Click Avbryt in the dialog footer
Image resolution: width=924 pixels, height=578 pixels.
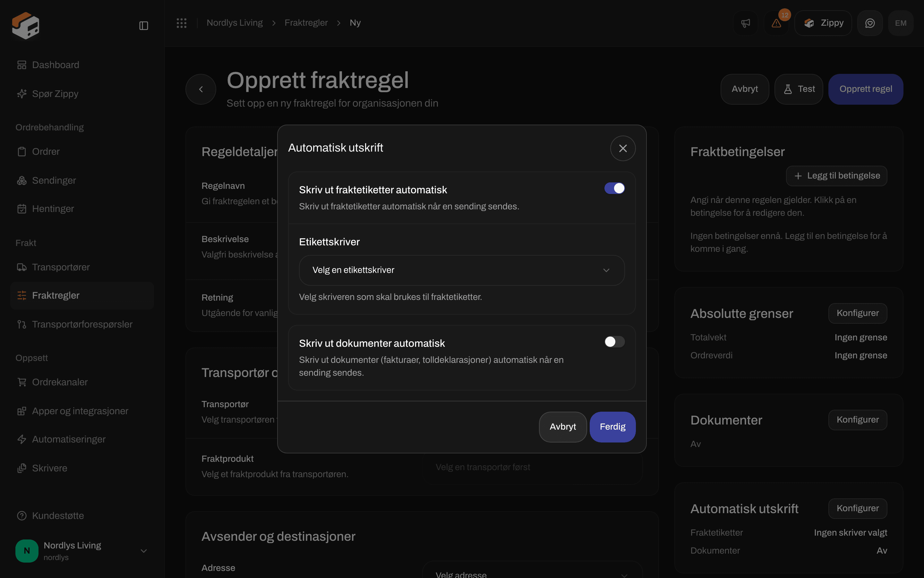(x=562, y=427)
